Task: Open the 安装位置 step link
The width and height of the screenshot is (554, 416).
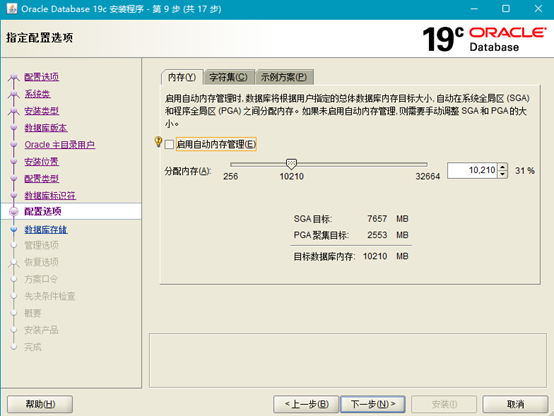Action: point(42,162)
